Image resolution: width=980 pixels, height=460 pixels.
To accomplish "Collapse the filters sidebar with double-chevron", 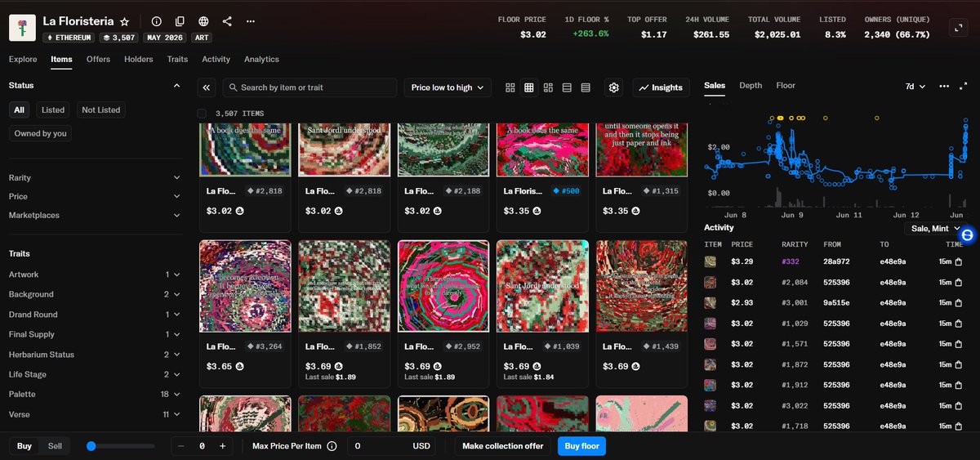I will click(207, 87).
